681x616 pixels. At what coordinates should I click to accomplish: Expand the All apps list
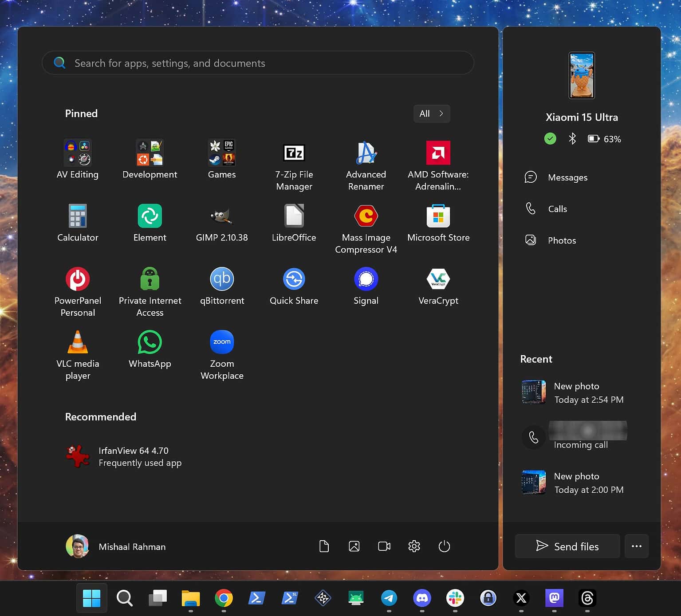click(x=431, y=114)
